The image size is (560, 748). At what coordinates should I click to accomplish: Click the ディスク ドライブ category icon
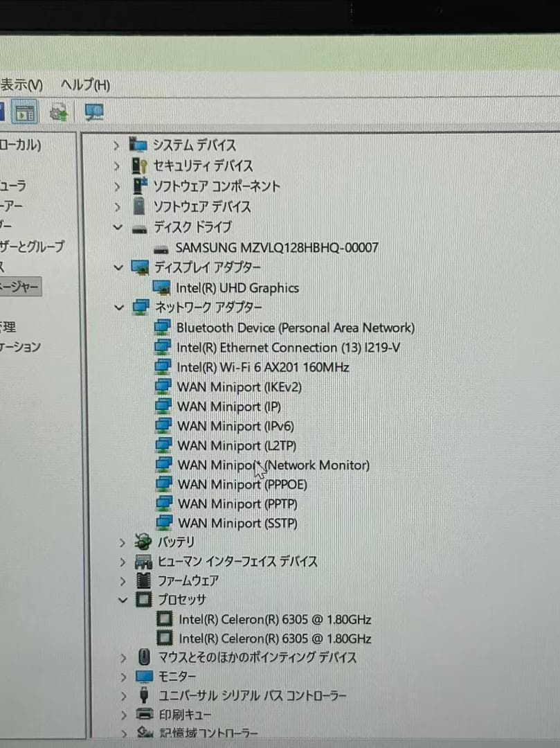(x=140, y=230)
